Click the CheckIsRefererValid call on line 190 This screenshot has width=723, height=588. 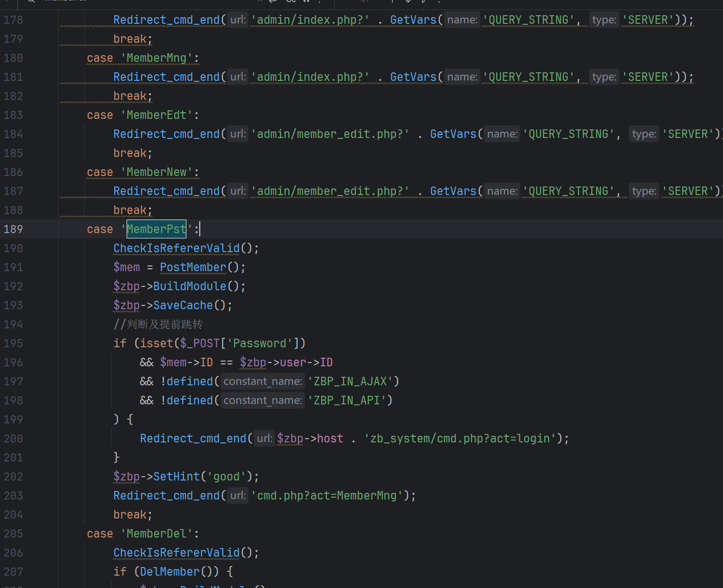[176, 248]
